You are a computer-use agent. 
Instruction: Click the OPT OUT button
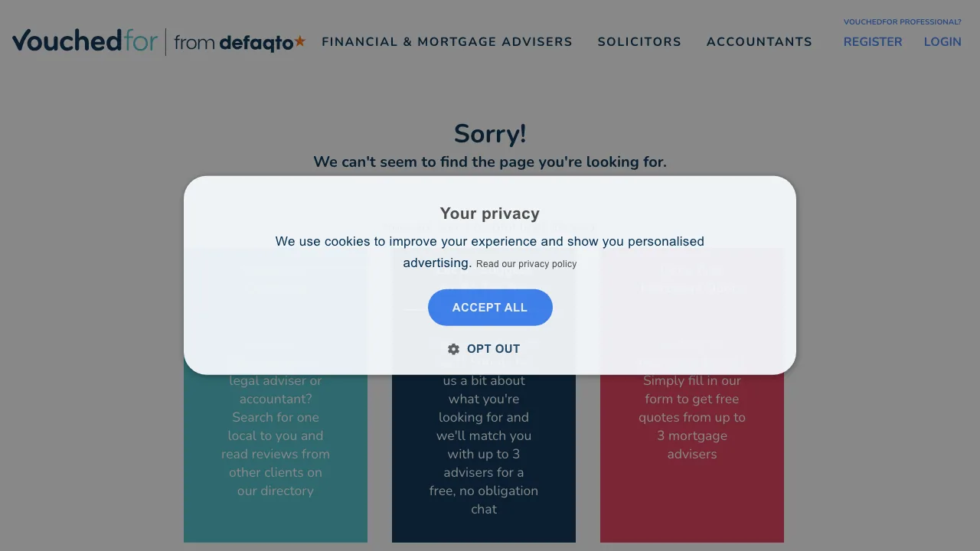click(493, 349)
